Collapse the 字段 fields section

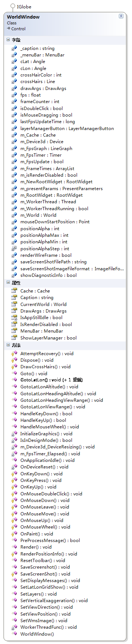coord(8,40)
